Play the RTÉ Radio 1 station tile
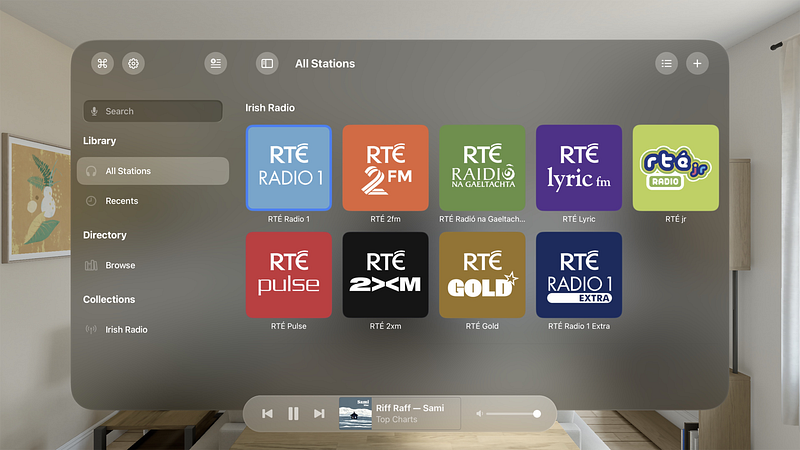The width and height of the screenshot is (800, 450). pyautogui.click(x=289, y=168)
